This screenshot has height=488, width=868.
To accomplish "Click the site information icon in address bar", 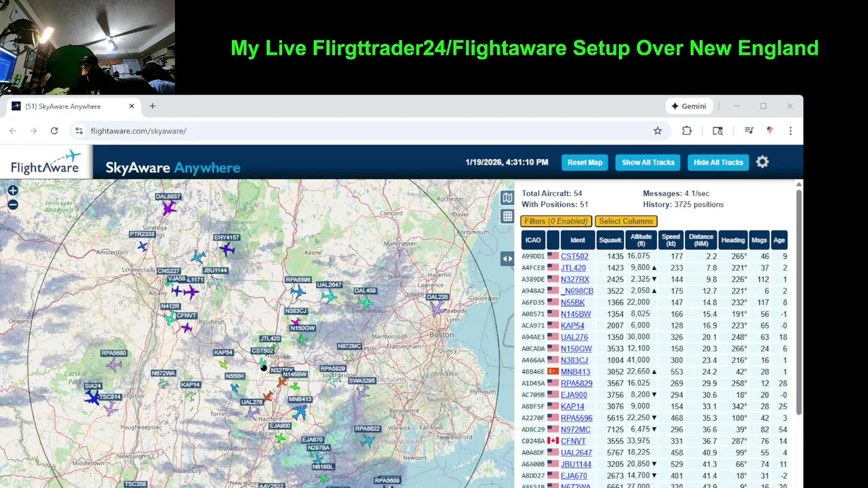I will (79, 131).
